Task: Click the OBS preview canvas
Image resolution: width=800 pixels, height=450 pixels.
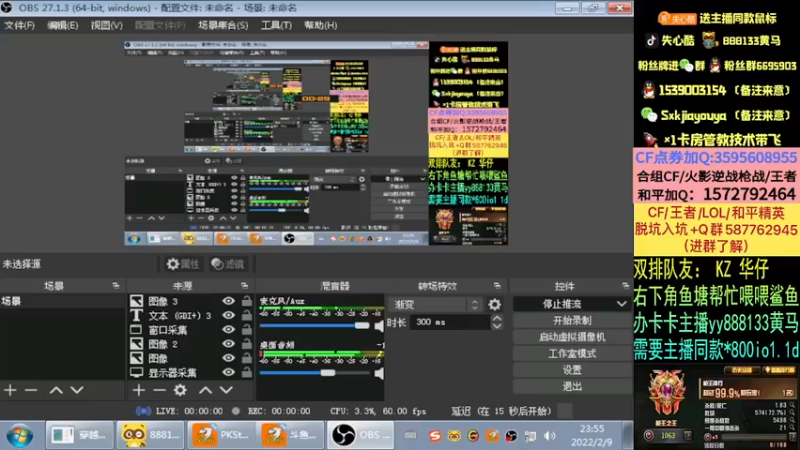Action: point(316,143)
